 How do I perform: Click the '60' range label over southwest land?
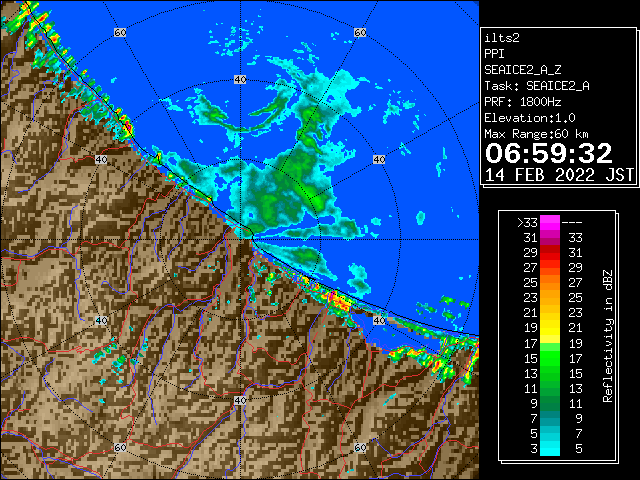pos(120,447)
